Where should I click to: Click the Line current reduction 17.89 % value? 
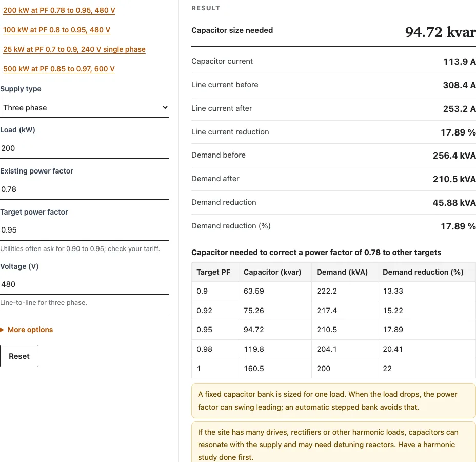point(458,132)
